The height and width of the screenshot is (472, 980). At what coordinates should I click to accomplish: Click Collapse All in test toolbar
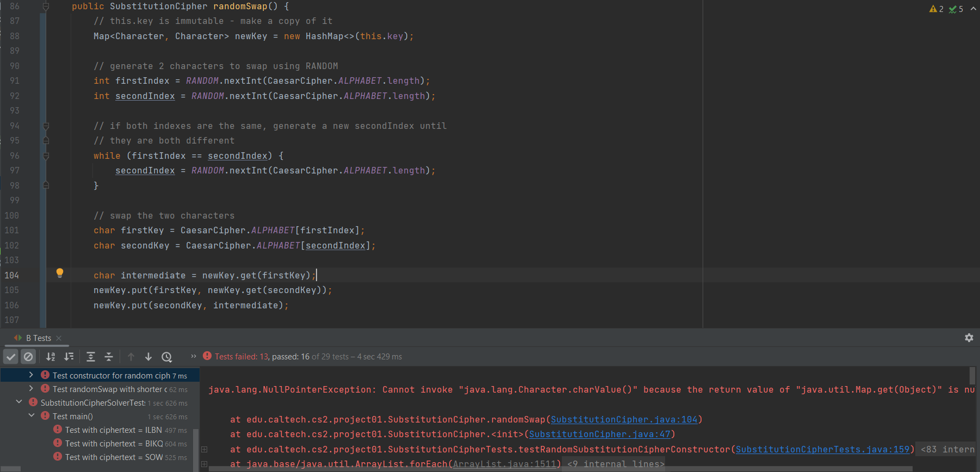(x=109, y=357)
